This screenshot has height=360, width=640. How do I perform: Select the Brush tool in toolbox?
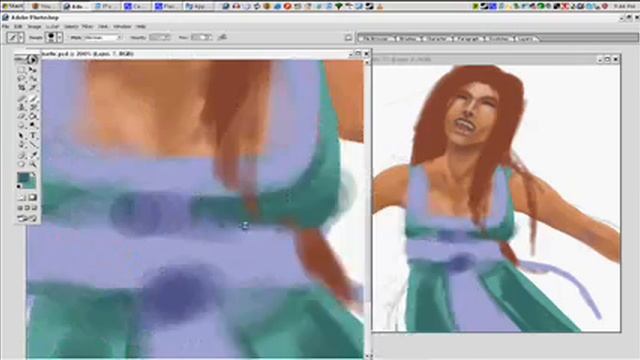click(x=33, y=99)
